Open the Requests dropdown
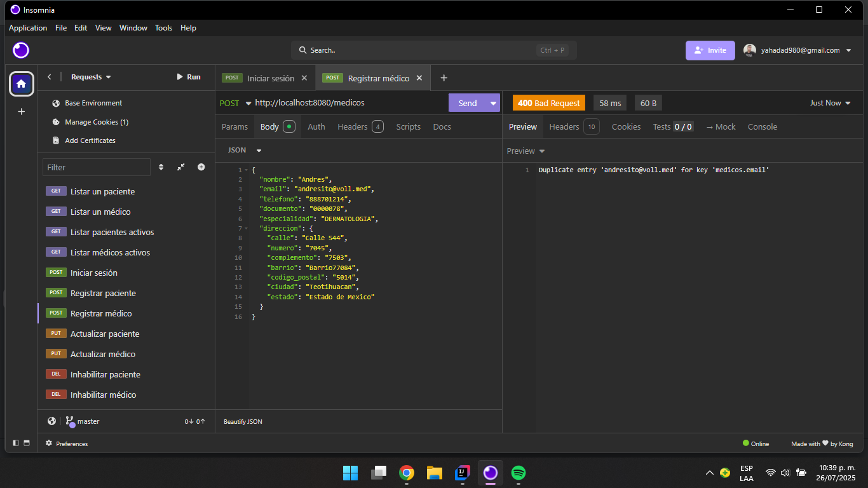 91,77
